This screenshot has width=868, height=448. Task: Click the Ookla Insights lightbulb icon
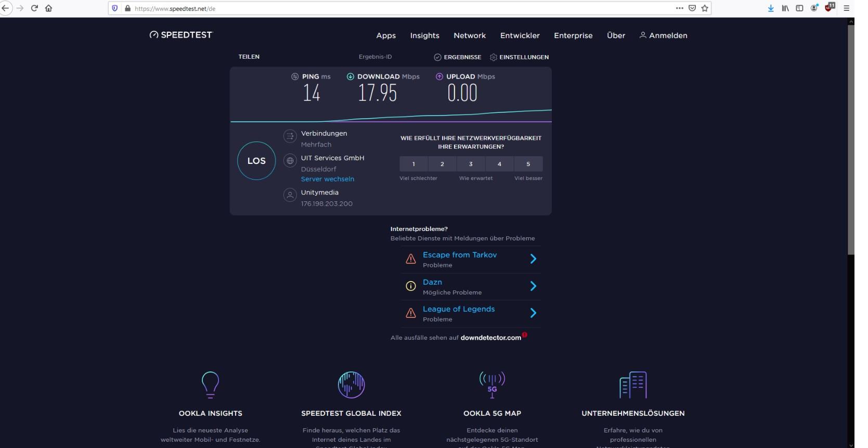click(x=210, y=385)
